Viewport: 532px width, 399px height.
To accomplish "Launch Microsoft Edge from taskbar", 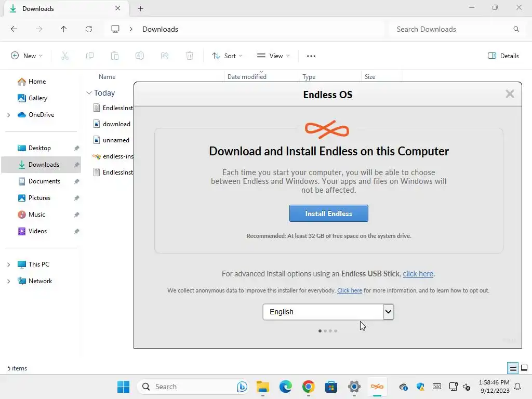I will [286, 387].
